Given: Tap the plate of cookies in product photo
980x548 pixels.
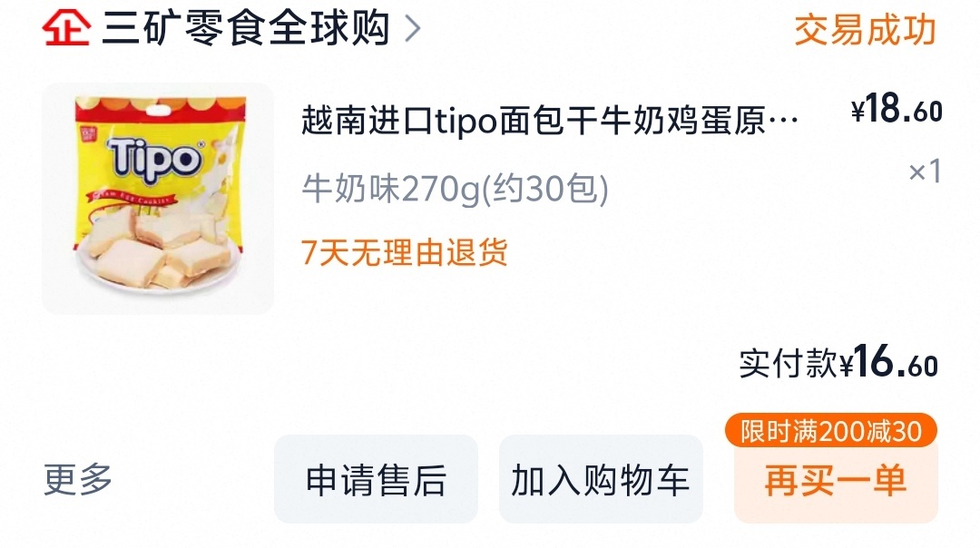Looking at the screenshot, I should click(x=158, y=253).
